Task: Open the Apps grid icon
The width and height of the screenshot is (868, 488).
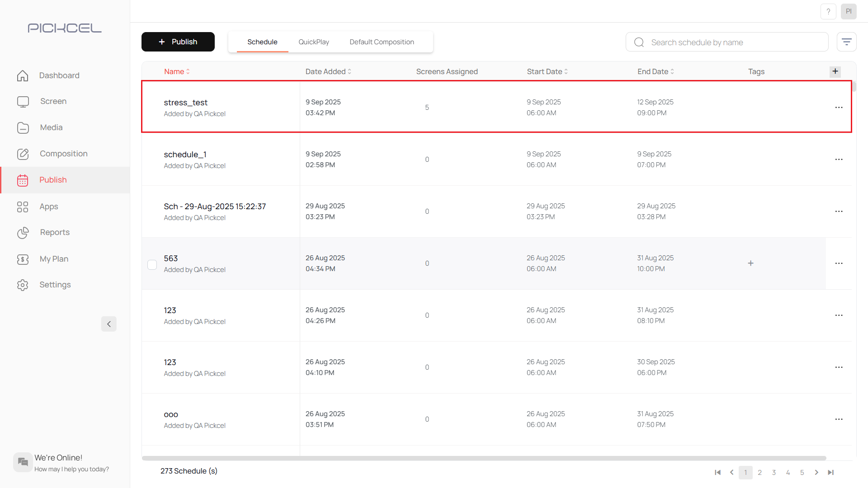Action: (23, 207)
